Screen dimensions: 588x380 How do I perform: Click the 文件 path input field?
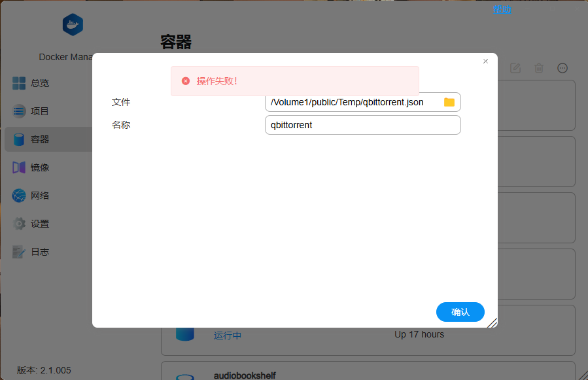(x=362, y=102)
